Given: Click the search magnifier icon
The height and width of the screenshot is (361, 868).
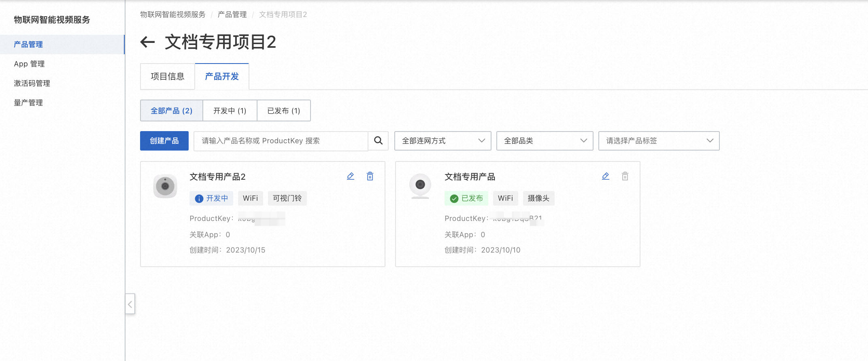Looking at the screenshot, I should coord(378,140).
